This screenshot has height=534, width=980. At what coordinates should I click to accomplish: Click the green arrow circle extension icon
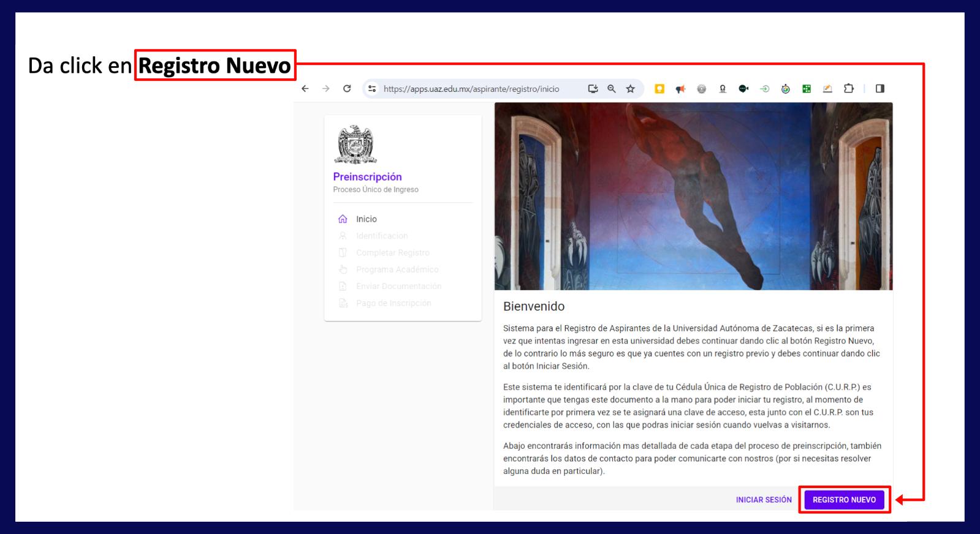pyautogui.click(x=765, y=89)
